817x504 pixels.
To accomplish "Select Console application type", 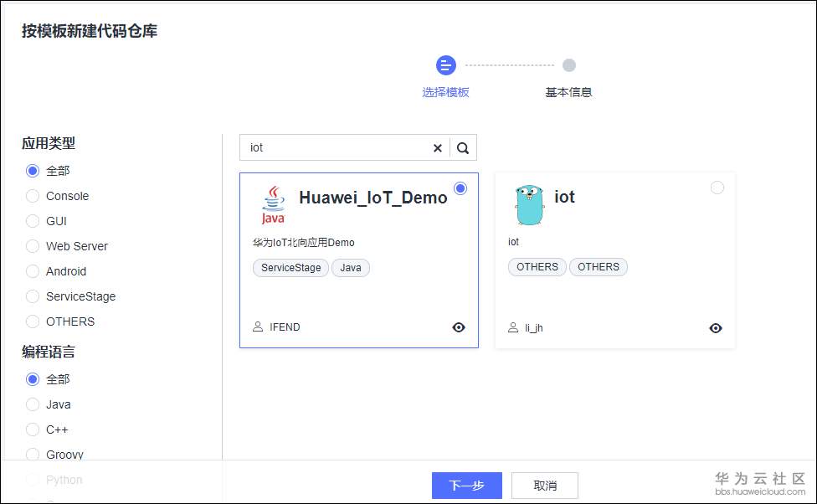I will click(x=33, y=196).
